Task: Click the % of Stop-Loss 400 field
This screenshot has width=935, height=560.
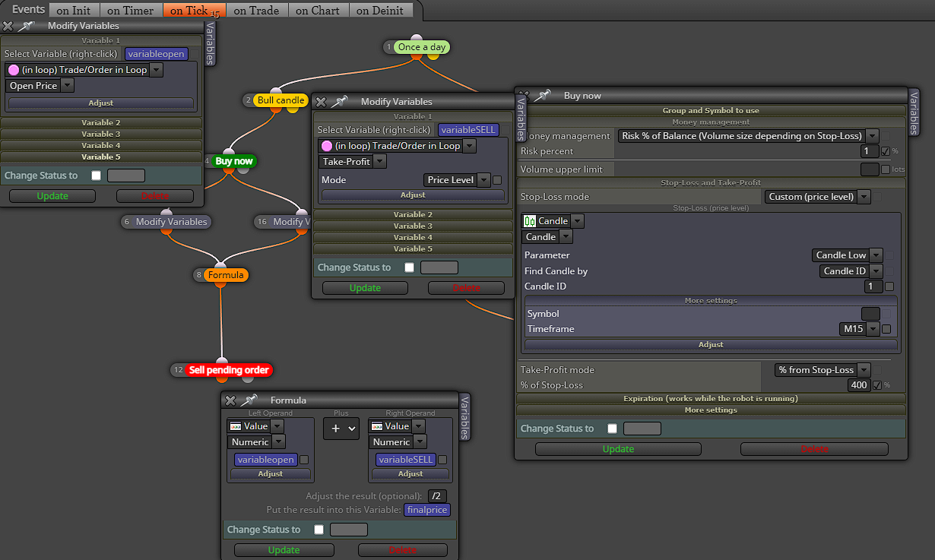Action: tap(859, 385)
